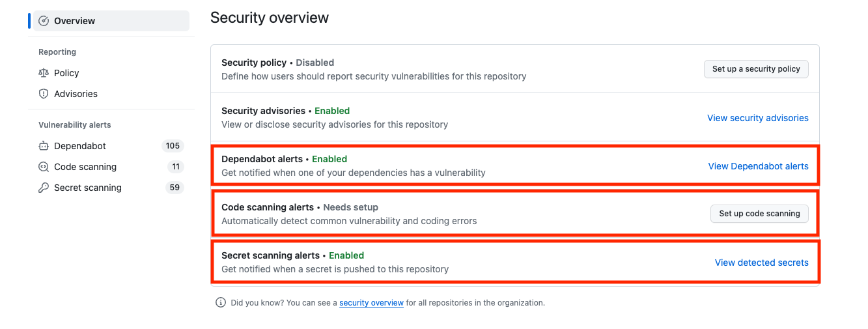868x329 pixels.
Task: Select Dependabot in Vulnerability alerts
Action: tap(111, 146)
